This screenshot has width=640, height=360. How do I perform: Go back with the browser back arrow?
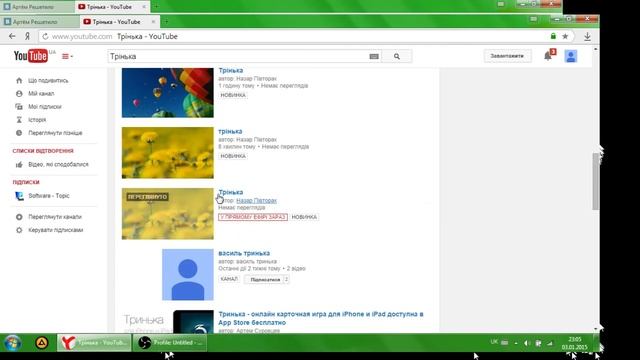[12, 36]
